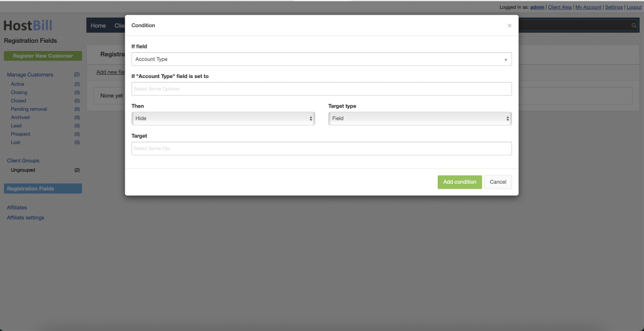Cancel the Condition dialog
Screen dimensions: 644x331
pyautogui.click(x=497, y=182)
